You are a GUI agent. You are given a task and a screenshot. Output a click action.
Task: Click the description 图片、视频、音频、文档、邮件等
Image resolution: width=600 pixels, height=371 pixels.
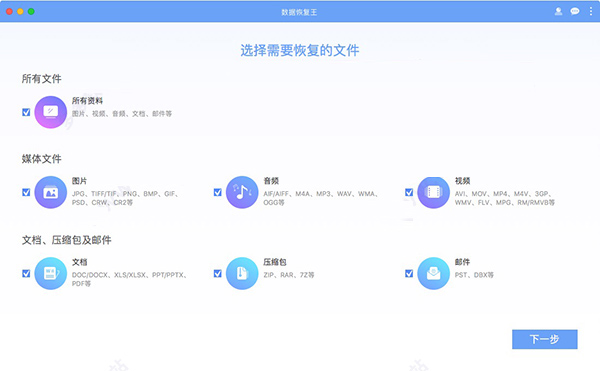coord(122,114)
